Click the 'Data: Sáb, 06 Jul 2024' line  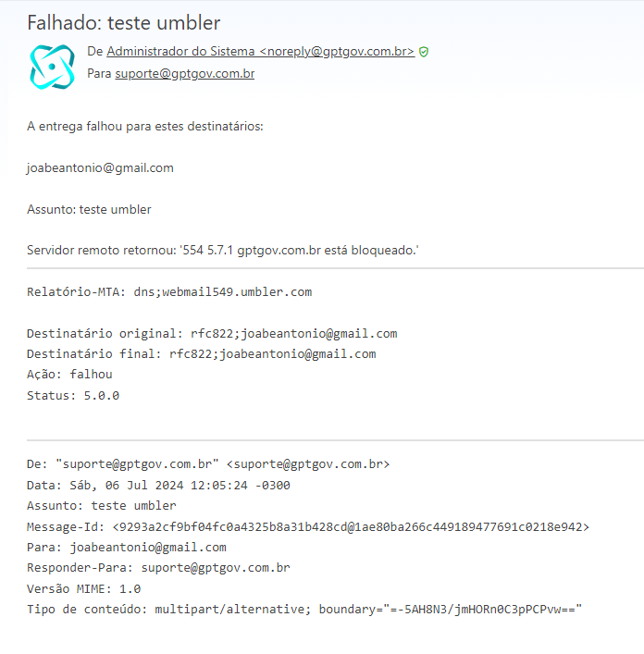158,485
